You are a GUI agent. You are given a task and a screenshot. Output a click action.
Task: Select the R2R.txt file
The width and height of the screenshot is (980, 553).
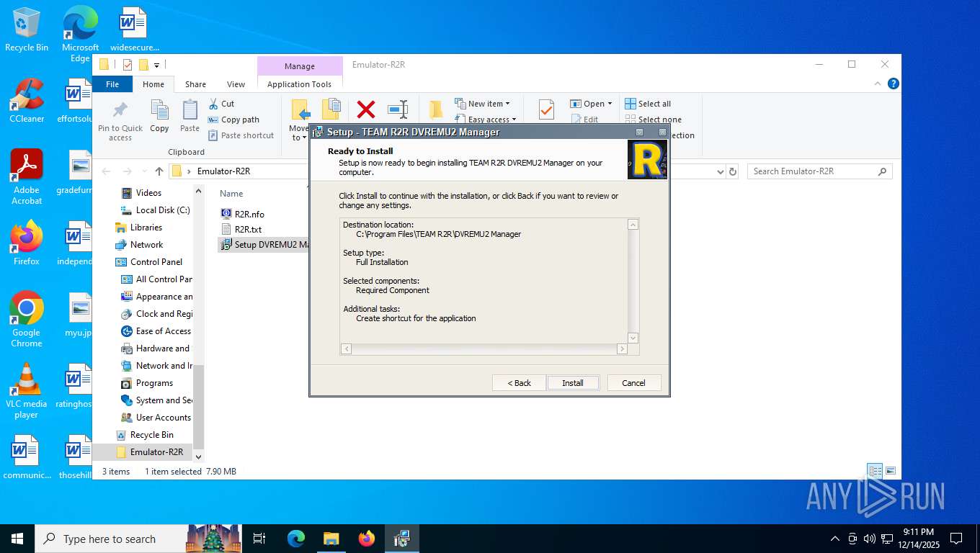tap(241, 229)
